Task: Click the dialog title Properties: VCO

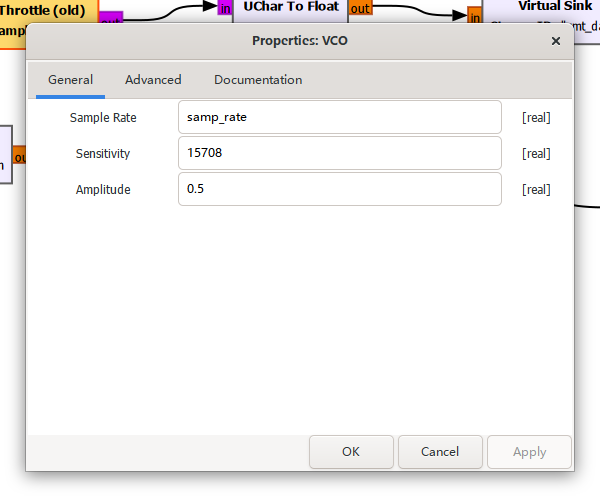Action: pyautogui.click(x=300, y=41)
